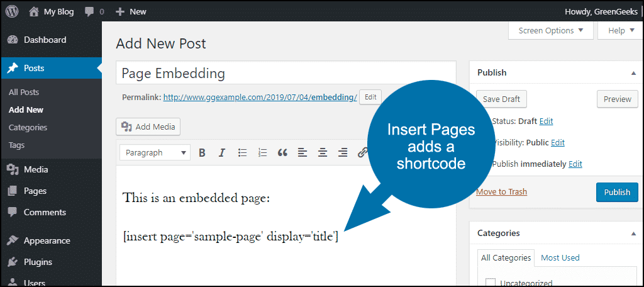Expand the Screen Options panel
The image size is (644, 287).
[x=550, y=30]
